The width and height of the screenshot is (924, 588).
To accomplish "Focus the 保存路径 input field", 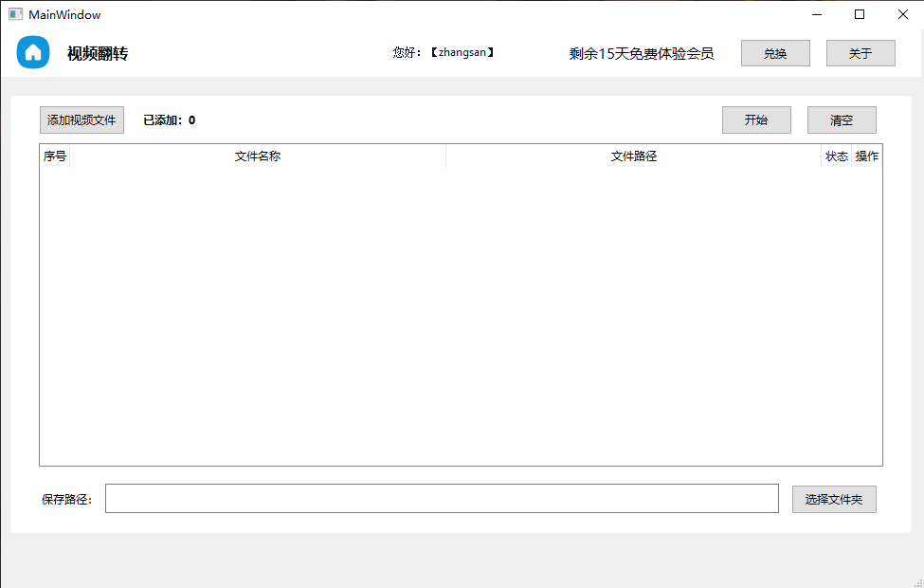I will click(x=442, y=498).
